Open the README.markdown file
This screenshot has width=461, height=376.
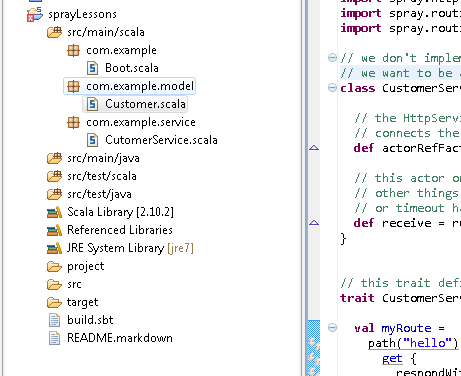pos(120,338)
